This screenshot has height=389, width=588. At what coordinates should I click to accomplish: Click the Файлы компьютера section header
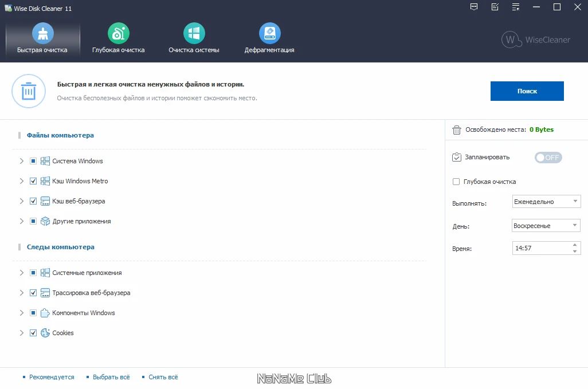(60, 135)
